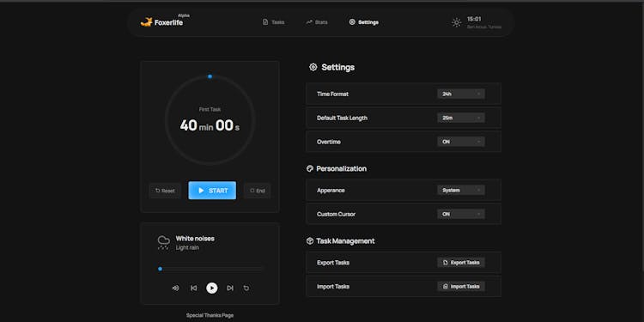This screenshot has height=322, width=644.
Task: End the current task
Action: (x=258, y=191)
